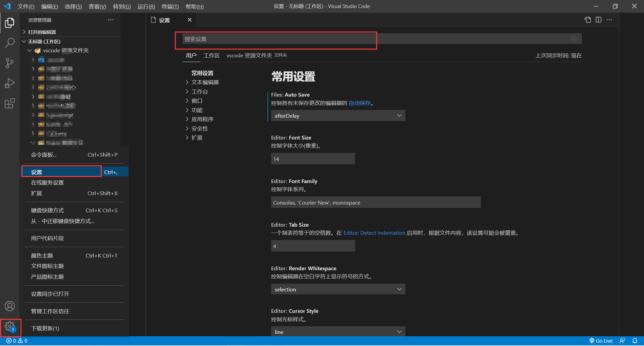Screen dimensions: 644x346
Task: Select the Search icon in activity bar
Action: point(10,43)
